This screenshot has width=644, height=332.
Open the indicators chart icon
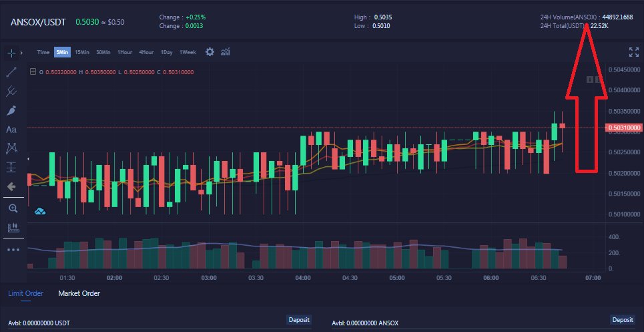(x=225, y=52)
